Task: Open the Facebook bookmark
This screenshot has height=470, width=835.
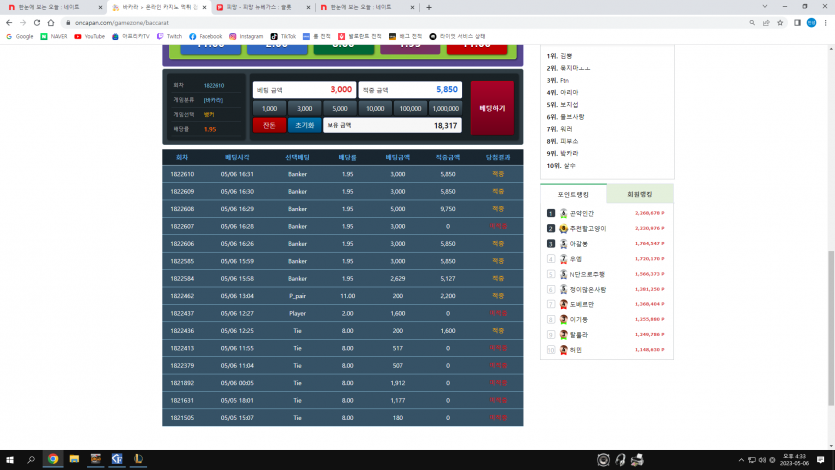Action: pyautogui.click(x=206, y=36)
